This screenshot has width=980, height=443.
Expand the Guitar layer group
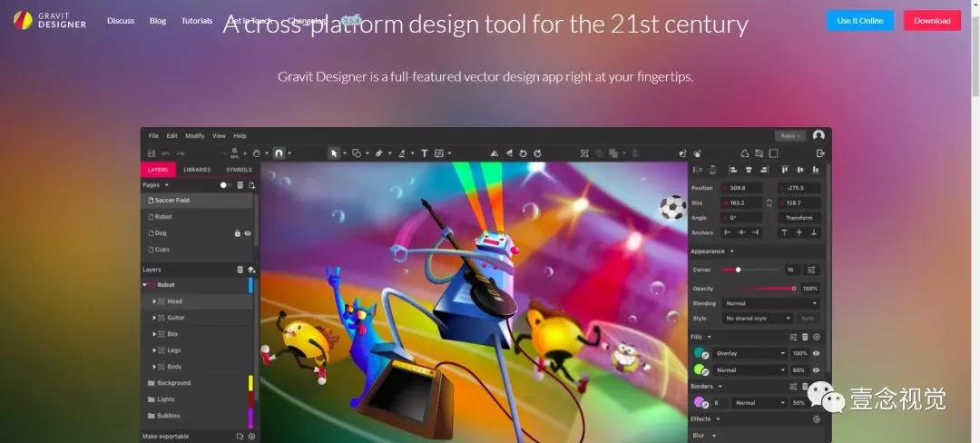[154, 318]
